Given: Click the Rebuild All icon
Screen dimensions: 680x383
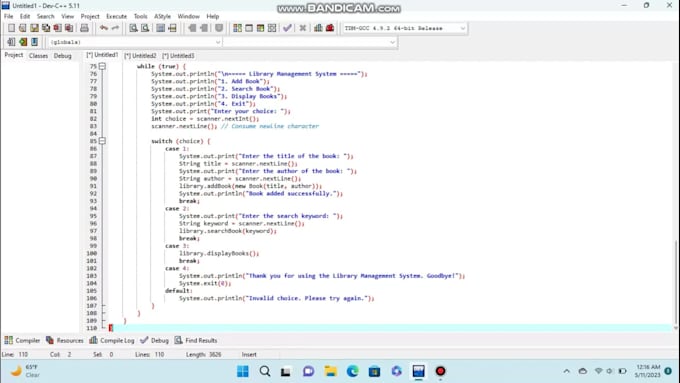Looking at the screenshot, I should click(x=272, y=28).
